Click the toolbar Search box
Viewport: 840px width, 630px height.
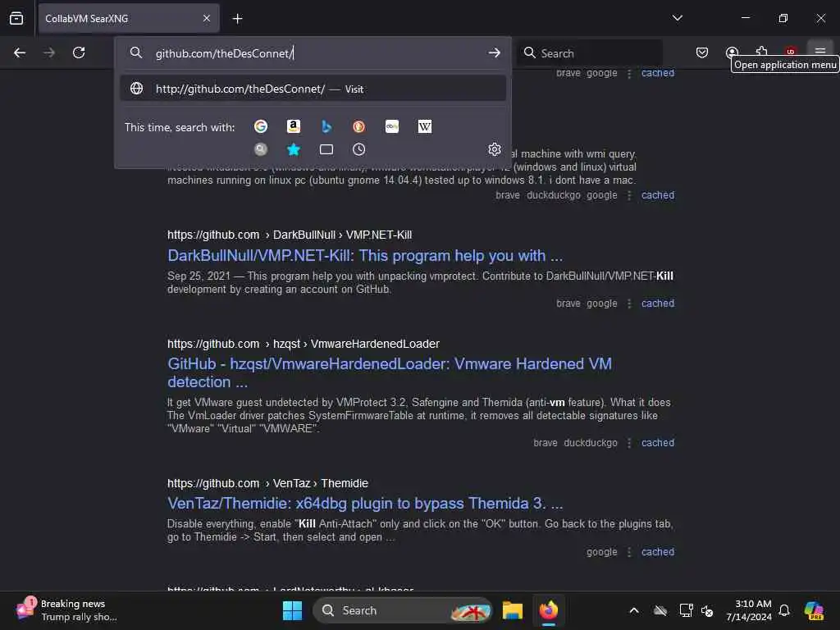pos(589,53)
